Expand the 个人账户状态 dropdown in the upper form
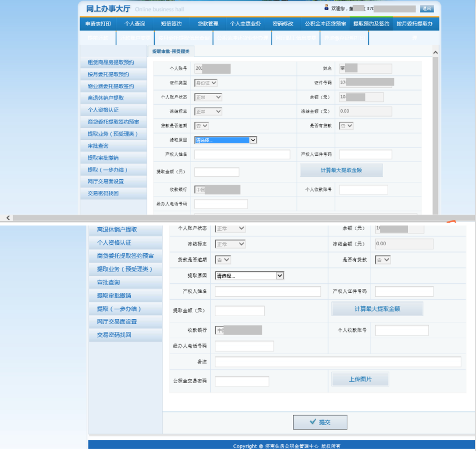 pyautogui.click(x=209, y=97)
